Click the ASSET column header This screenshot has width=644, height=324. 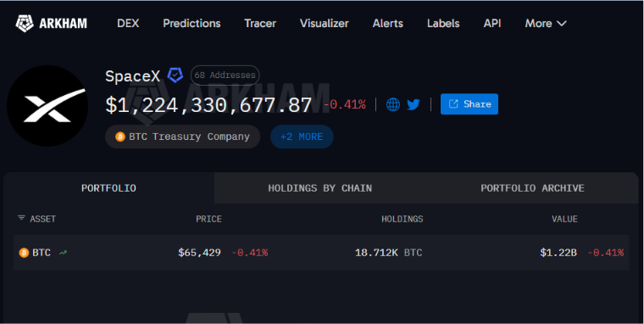click(x=42, y=219)
